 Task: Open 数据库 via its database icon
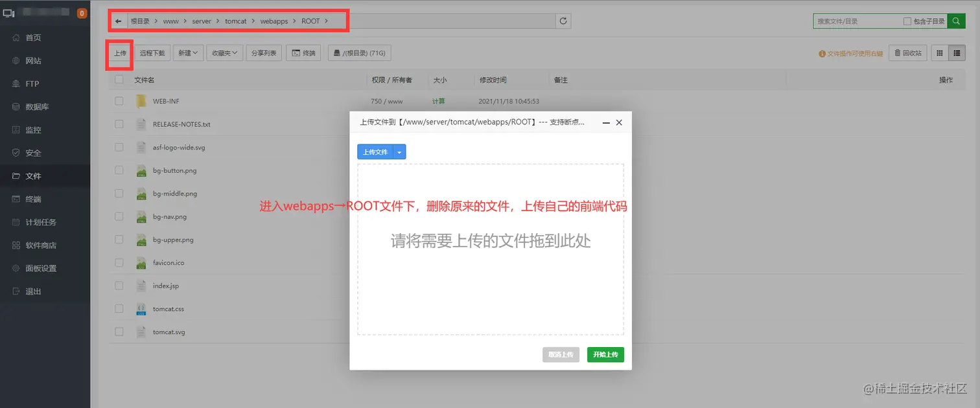[x=16, y=107]
